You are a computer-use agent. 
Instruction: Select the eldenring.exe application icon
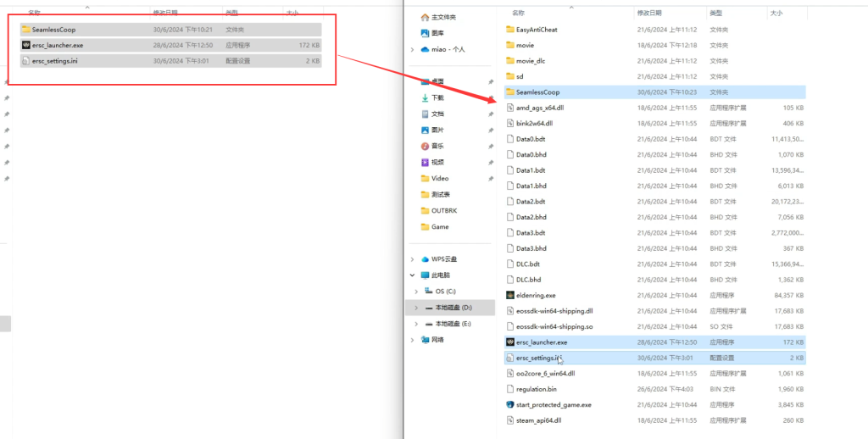(x=510, y=295)
